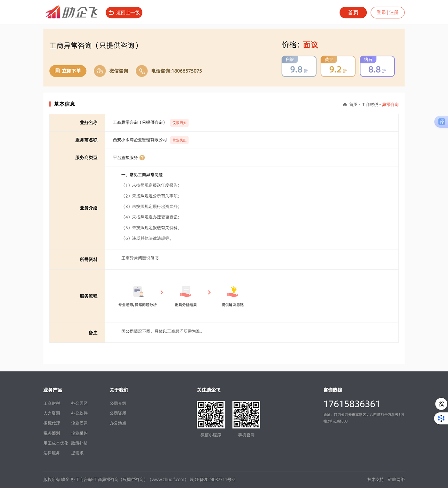This screenshot has width=448, height=488.
Task: Go to 首页 in top navigation
Action: [353, 12]
